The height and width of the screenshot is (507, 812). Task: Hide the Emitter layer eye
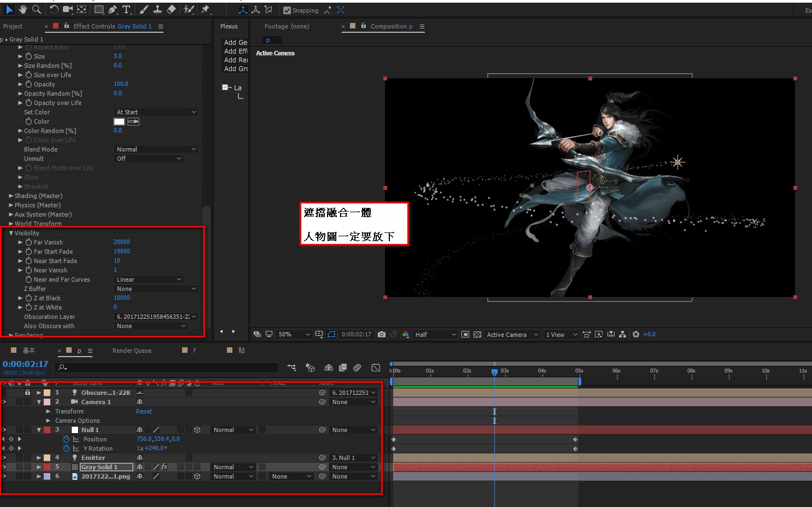click(4, 458)
